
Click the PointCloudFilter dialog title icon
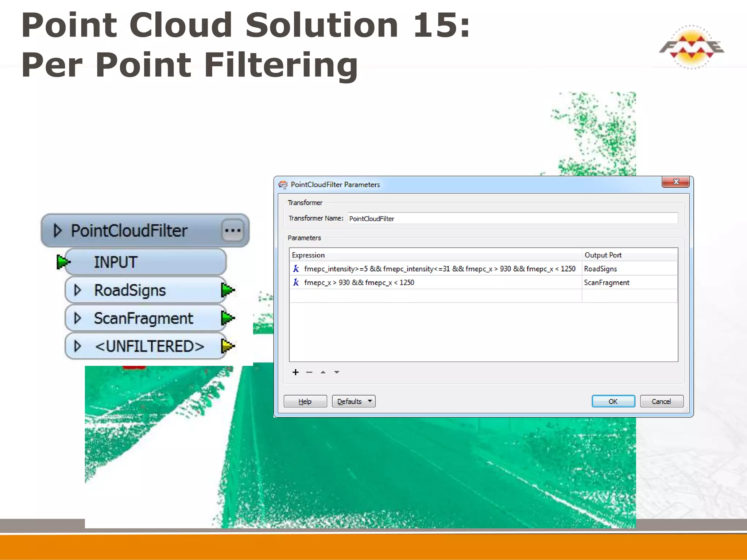tap(283, 184)
